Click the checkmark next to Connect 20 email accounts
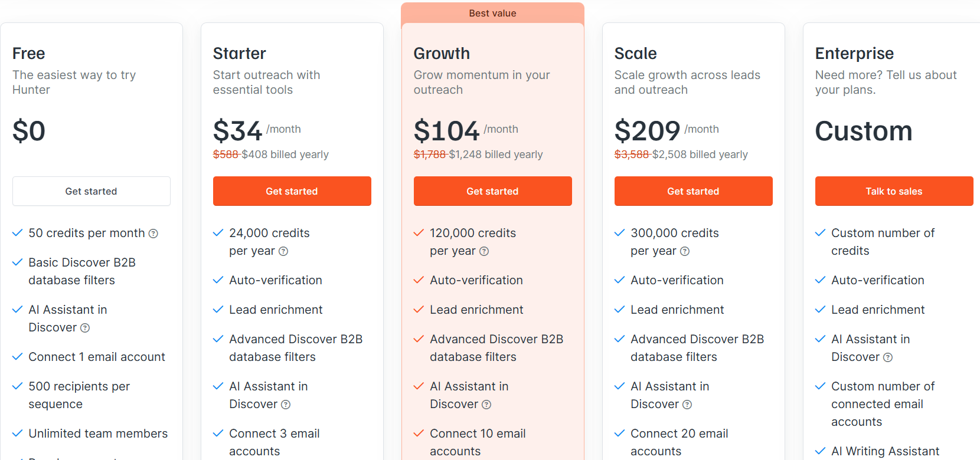Image resolution: width=980 pixels, height=460 pixels. click(x=619, y=432)
